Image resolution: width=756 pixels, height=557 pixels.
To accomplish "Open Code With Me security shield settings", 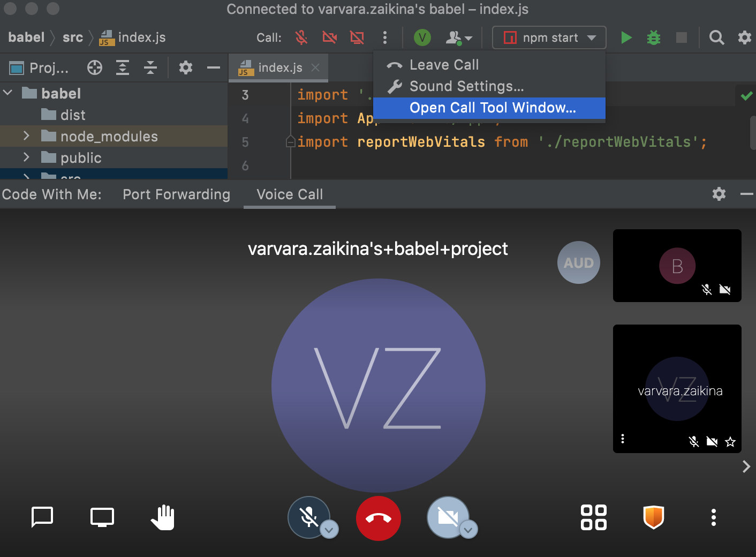I will tap(654, 517).
